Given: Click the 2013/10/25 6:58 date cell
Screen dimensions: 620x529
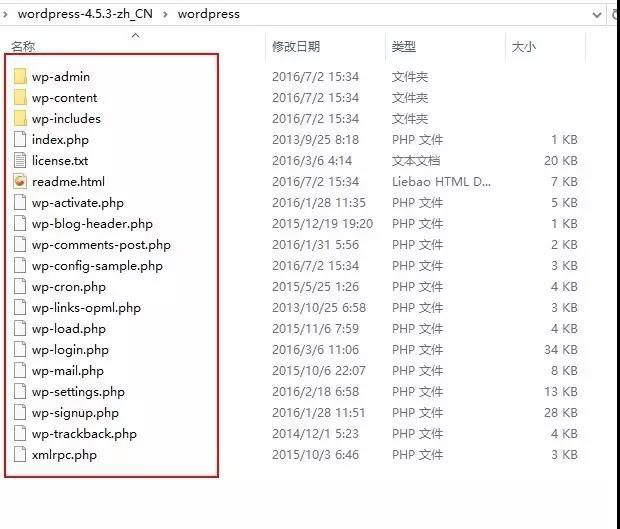Looking at the screenshot, I should [x=319, y=308].
